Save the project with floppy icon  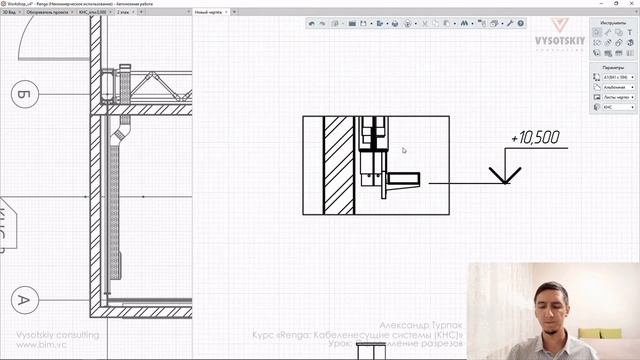coord(363,24)
